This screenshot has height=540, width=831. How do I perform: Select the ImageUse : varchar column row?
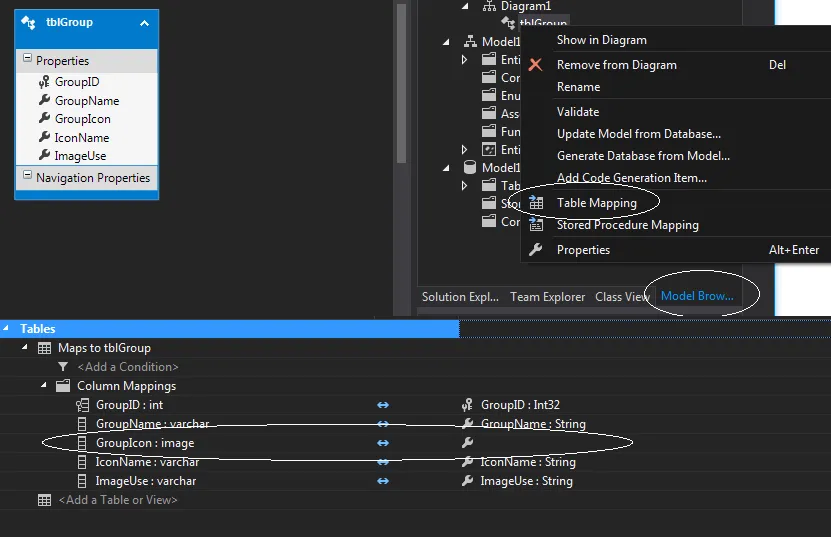[145, 481]
